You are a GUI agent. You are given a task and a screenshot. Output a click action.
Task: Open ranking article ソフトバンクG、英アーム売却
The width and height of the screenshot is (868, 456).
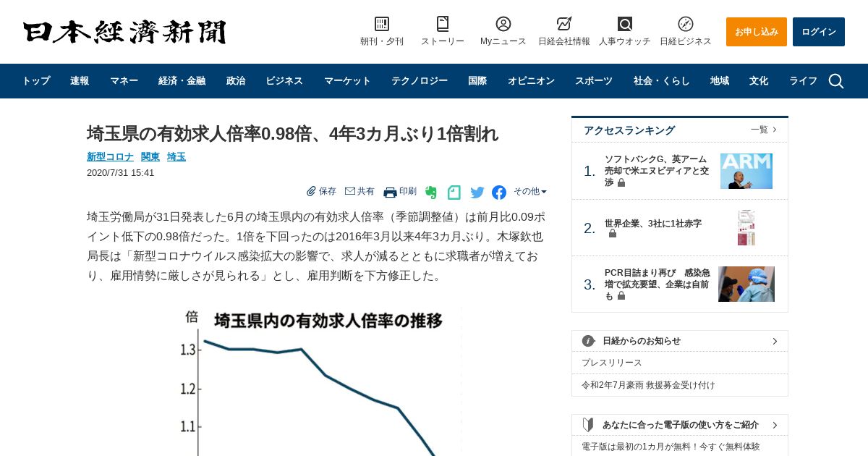coord(657,171)
